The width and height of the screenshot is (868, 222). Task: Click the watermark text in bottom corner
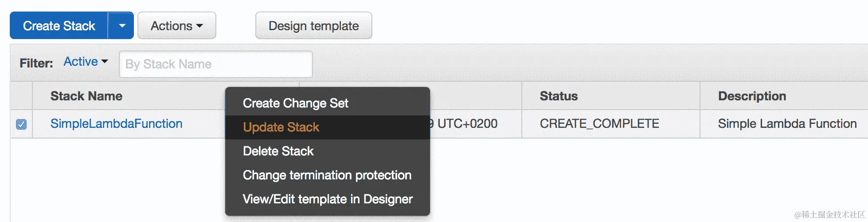click(x=829, y=215)
